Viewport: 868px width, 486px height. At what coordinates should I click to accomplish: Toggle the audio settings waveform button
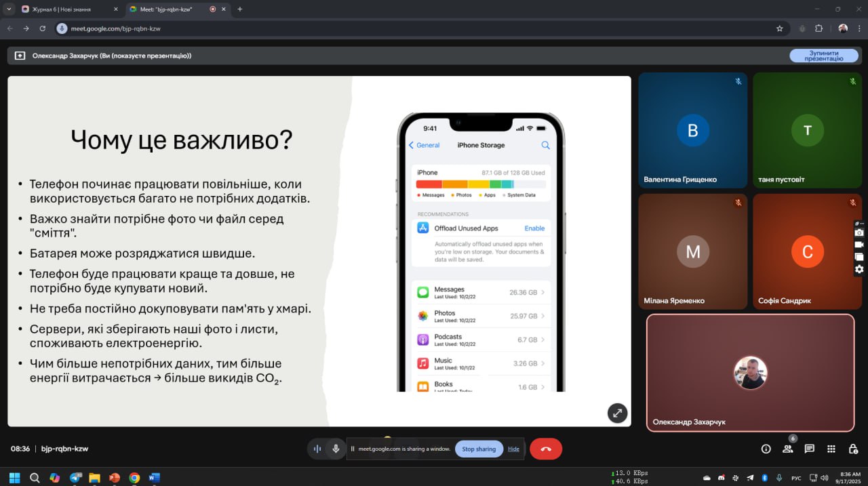pos(317,449)
